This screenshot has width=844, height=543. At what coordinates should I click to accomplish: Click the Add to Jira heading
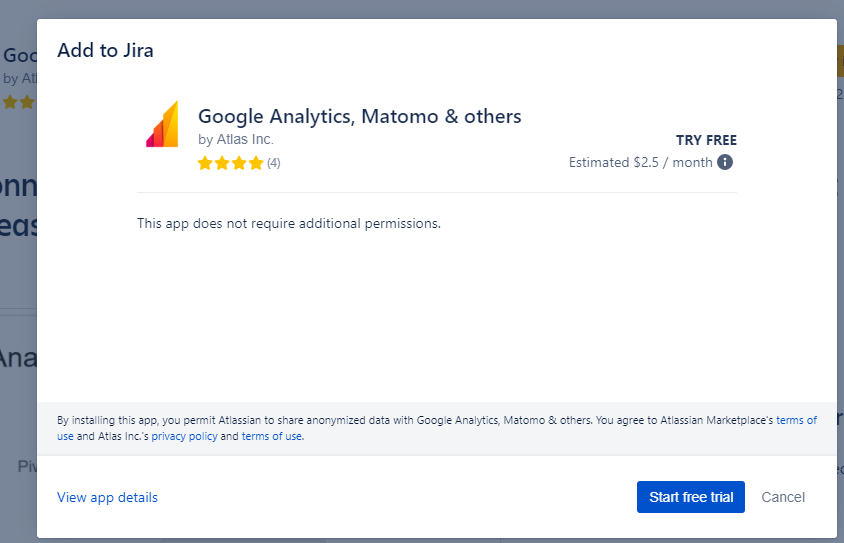[x=105, y=50]
